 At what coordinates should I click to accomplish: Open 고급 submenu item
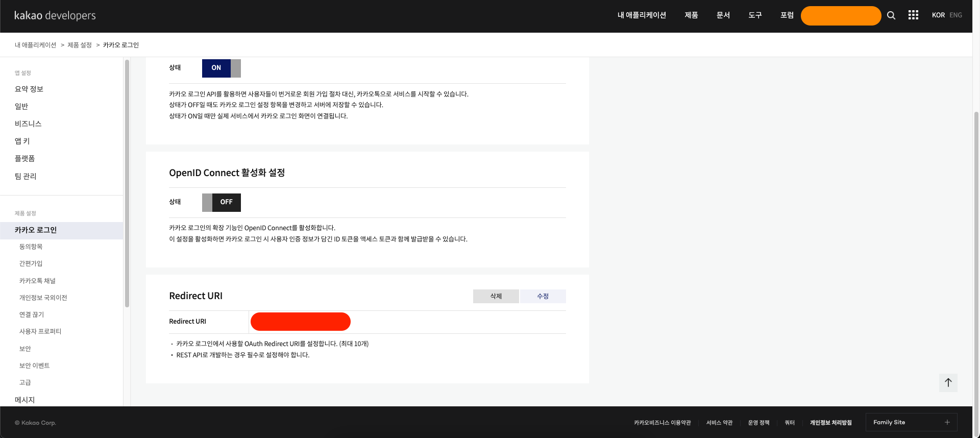(25, 382)
